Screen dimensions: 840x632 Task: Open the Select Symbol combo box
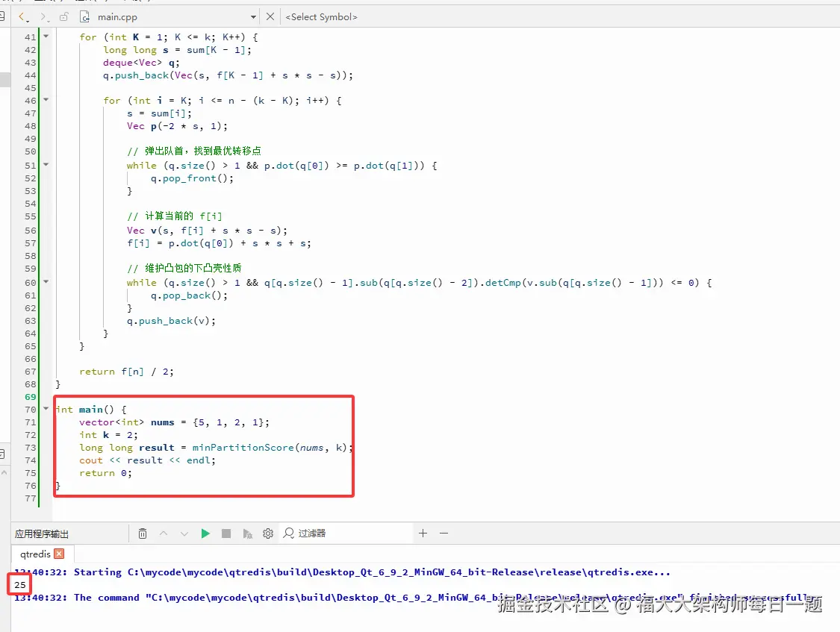click(321, 17)
